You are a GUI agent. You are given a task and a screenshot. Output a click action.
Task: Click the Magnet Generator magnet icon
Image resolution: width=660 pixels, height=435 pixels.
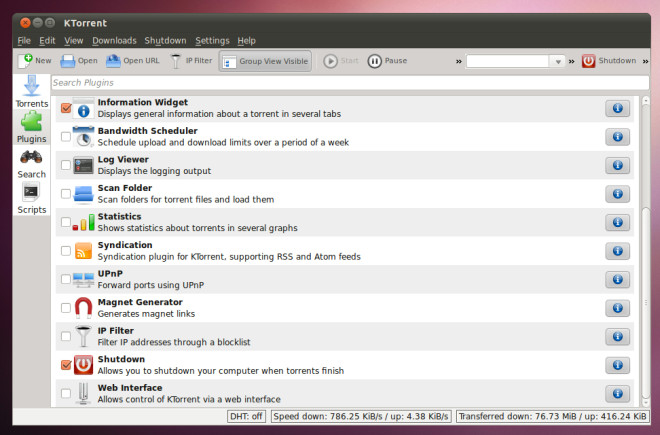(83, 308)
